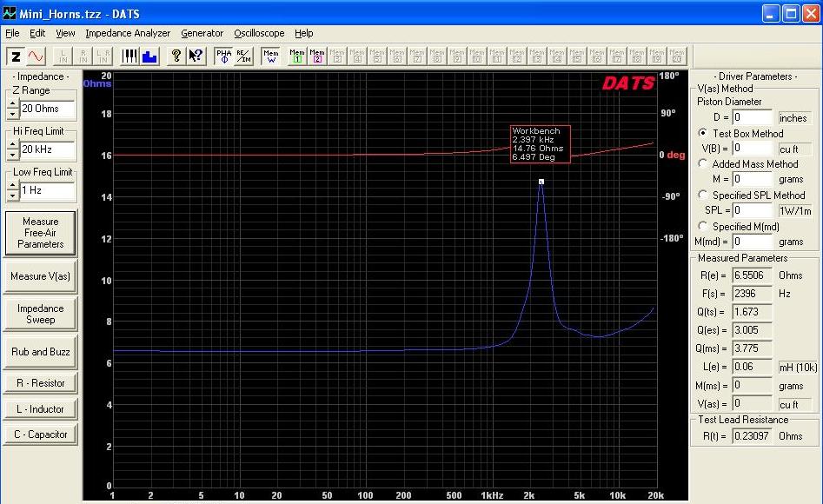
Task: Raise Low Freq Limit with its up arrow
Action: (x=12, y=185)
